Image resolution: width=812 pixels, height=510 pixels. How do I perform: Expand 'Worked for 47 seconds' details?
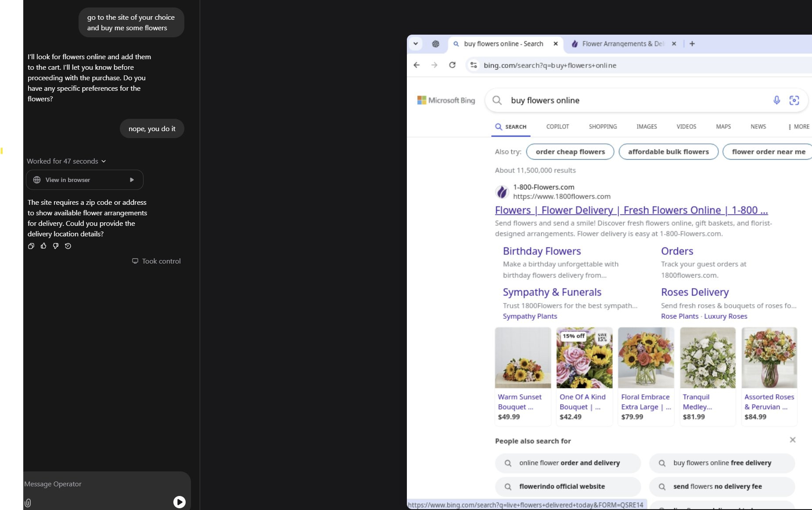point(66,161)
